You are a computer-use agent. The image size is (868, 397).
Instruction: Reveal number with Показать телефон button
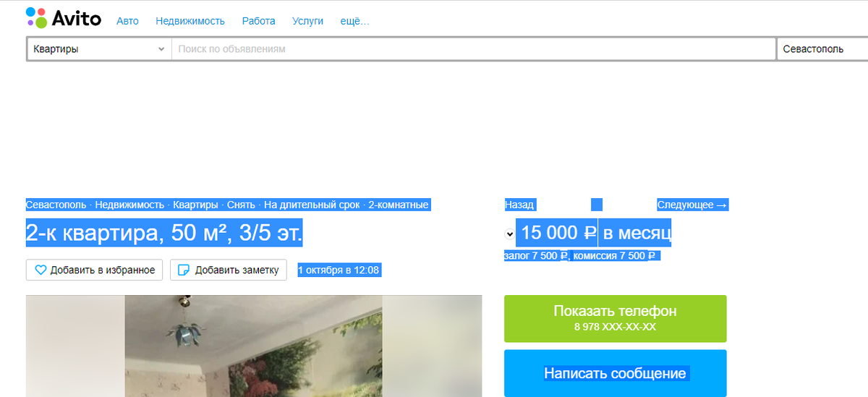coord(616,318)
